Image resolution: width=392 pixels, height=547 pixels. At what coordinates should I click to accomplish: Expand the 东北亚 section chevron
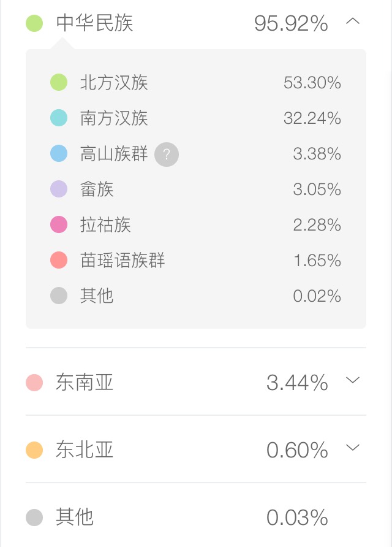pyautogui.click(x=353, y=447)
